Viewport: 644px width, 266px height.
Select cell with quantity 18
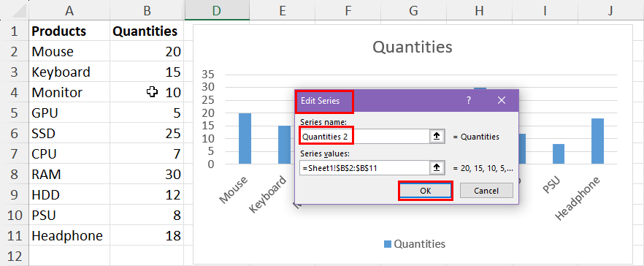point(147,235)
